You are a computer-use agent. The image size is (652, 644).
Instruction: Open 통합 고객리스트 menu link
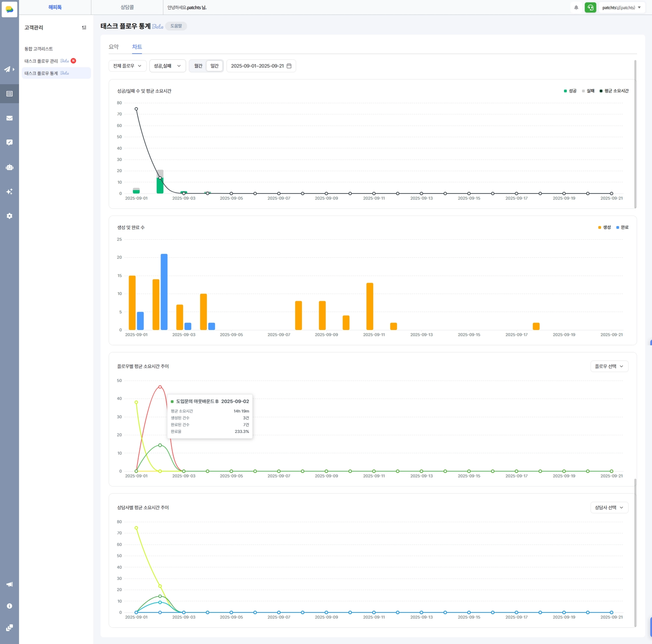(39, 49)
